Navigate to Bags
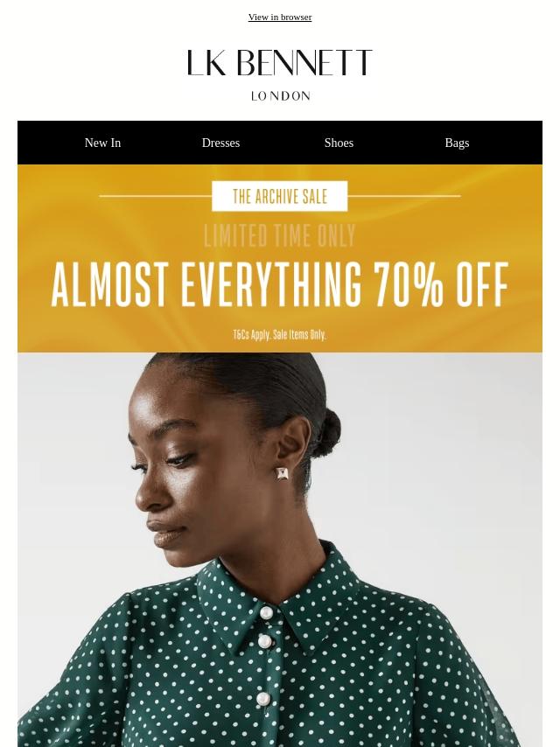The height and width of the screenshot is (747, 560). 457,143
